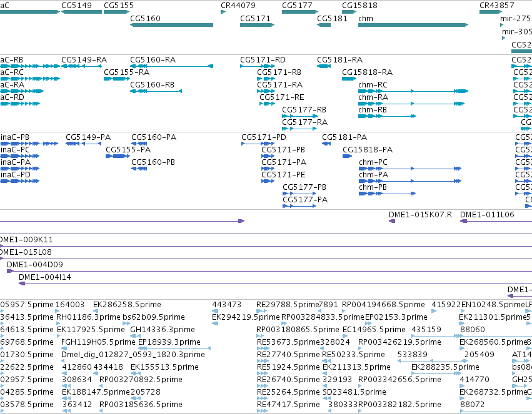Viewport: 532px width, 414px height.
Task: Click the RP003185636.5prime EST
Action: [101, 412]
